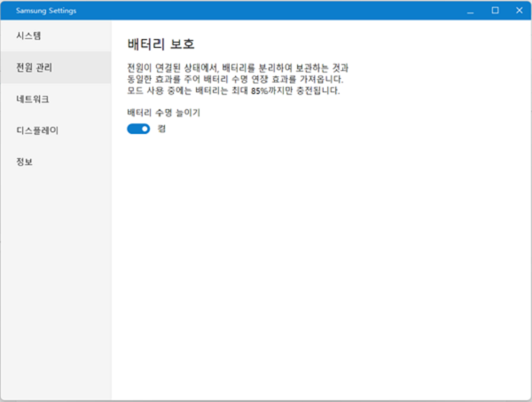Click the line starting with 전원이 연결된 상태에서
The height and width of the screenshot is (402, 532).
click(x=238, y=68)
